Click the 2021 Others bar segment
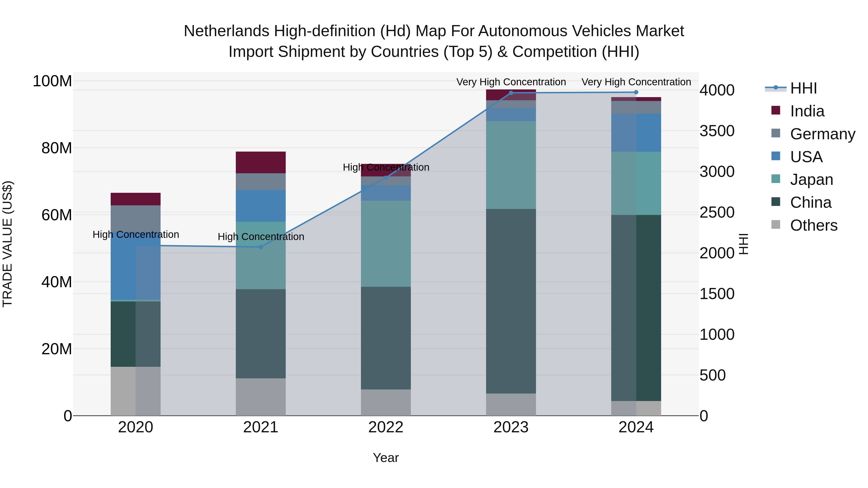868x488 pixels. click(261, 397)
